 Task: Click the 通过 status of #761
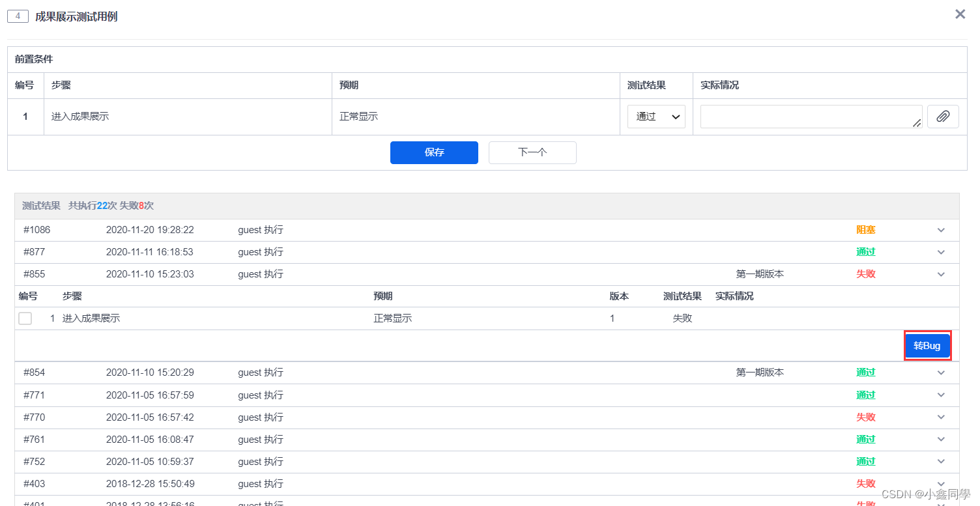point(866,440)
